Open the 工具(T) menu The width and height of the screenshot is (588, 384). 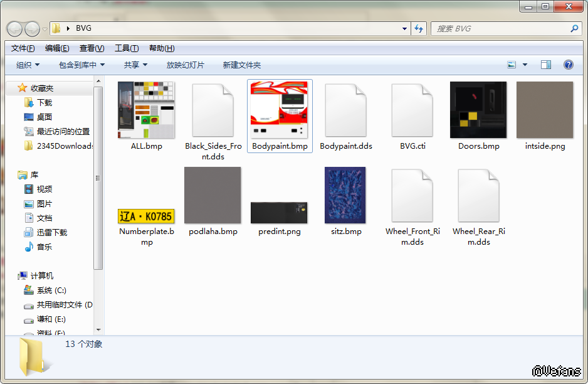(127, 48)
